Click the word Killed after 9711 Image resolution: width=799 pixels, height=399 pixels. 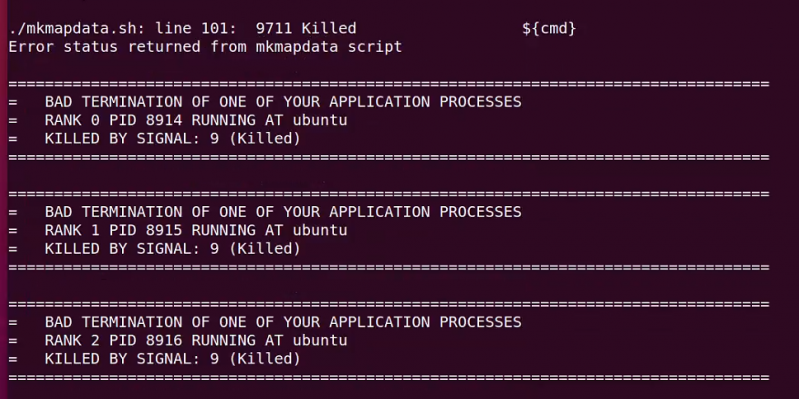[329, 29]
